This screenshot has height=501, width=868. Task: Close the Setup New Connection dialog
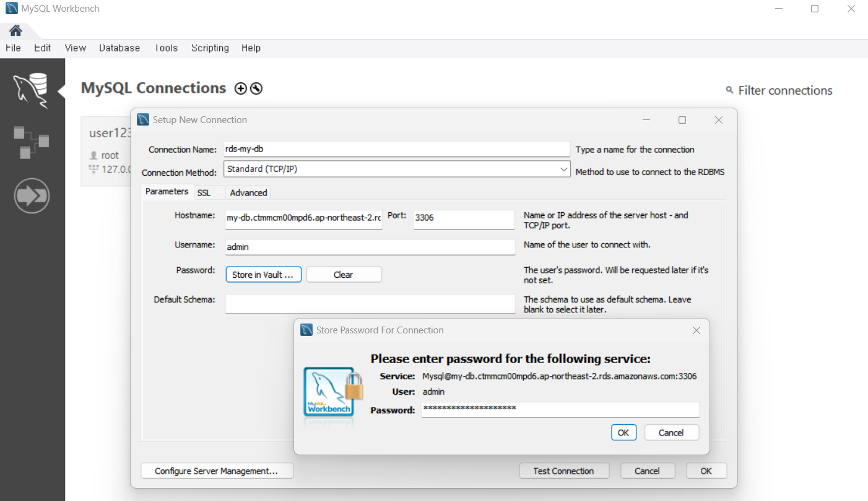pyautogui.click(x=719, y=120)
